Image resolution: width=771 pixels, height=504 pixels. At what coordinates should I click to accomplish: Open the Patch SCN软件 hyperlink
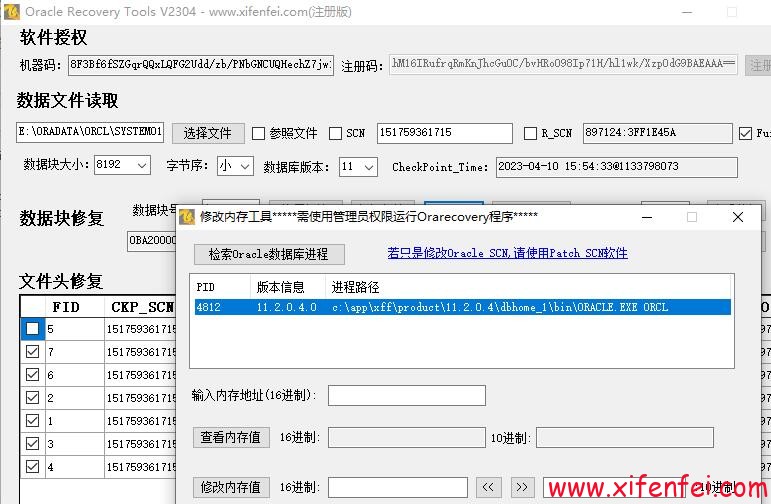tap(507, 253)
